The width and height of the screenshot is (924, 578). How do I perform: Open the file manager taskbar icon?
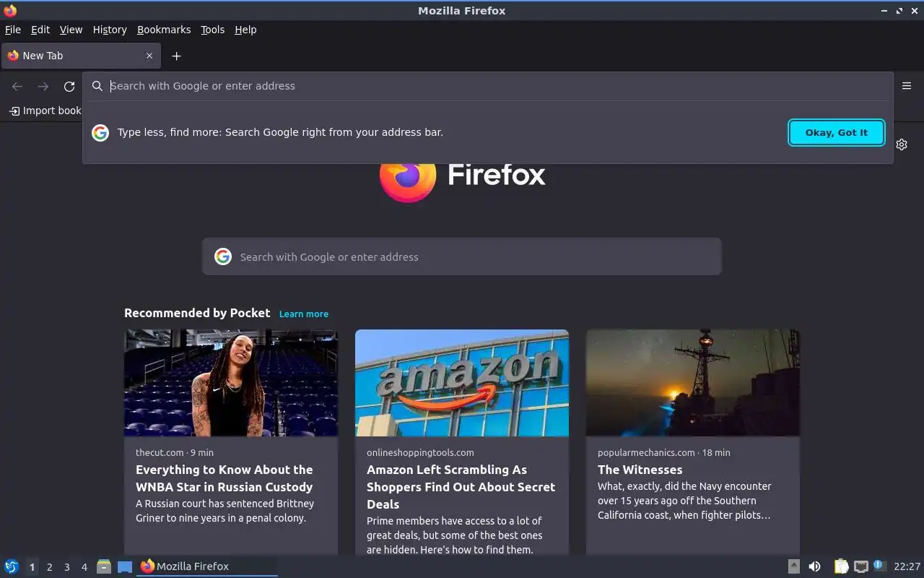[104, 566]
